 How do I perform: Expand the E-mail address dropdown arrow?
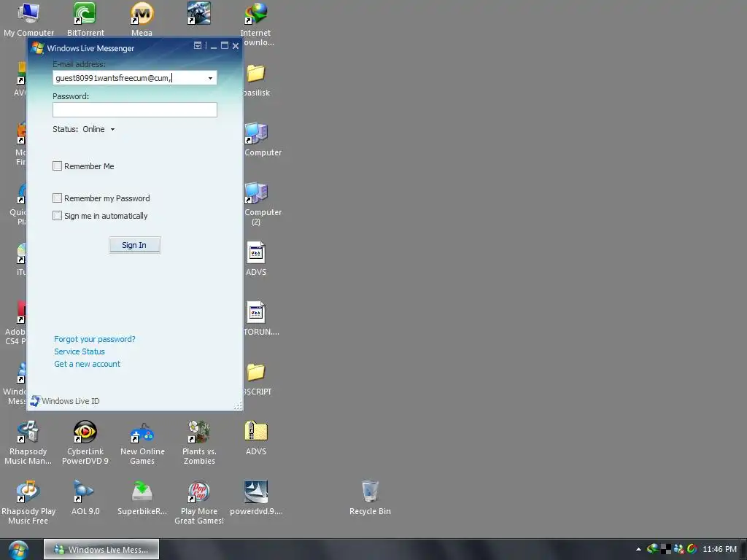(x=210, y=78)
